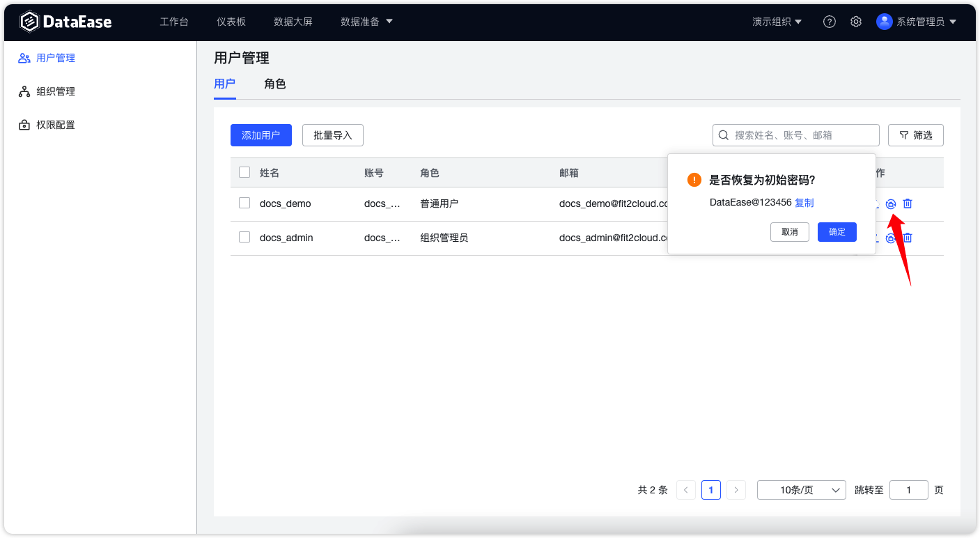Switch to the 用户 tab
This screenshot has width=980, height=538.
pos(225,84)
